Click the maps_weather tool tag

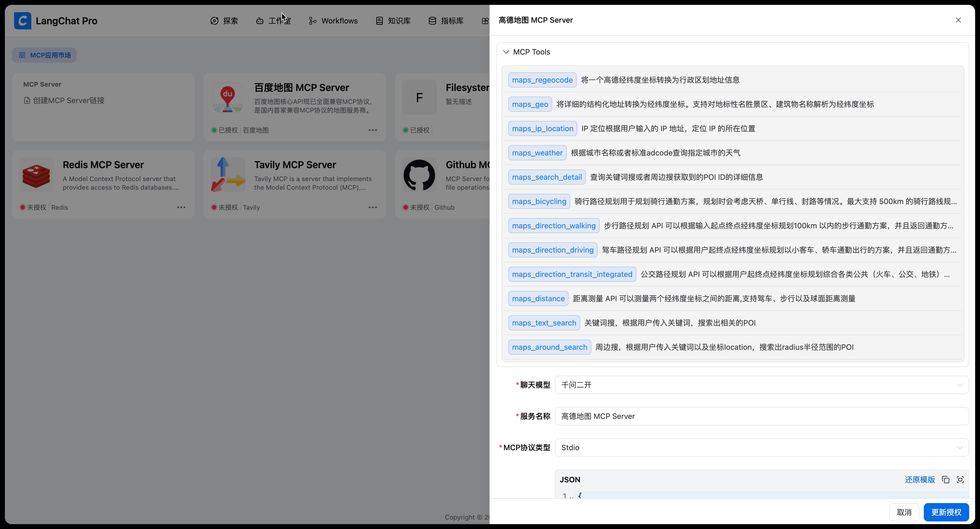pos(537,153)
